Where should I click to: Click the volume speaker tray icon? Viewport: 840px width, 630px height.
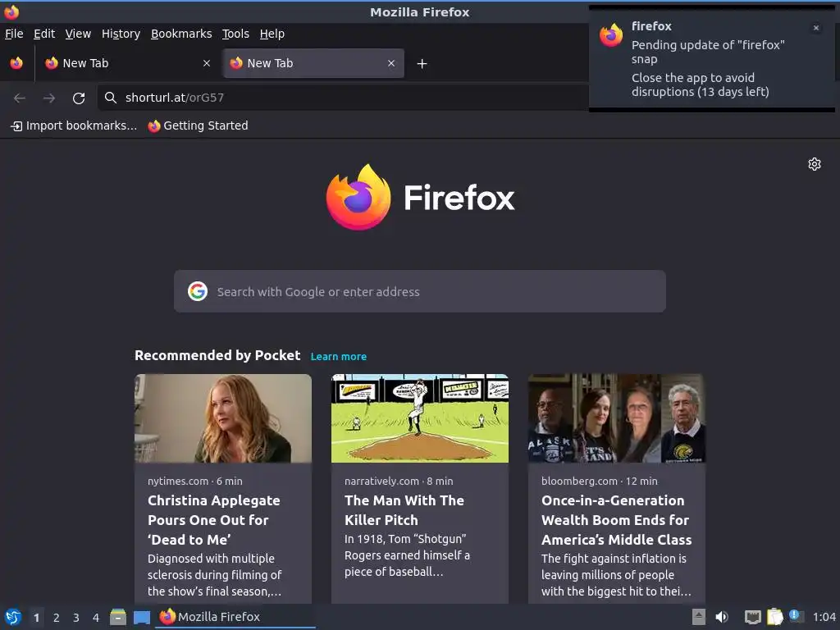tap(722, 617)
